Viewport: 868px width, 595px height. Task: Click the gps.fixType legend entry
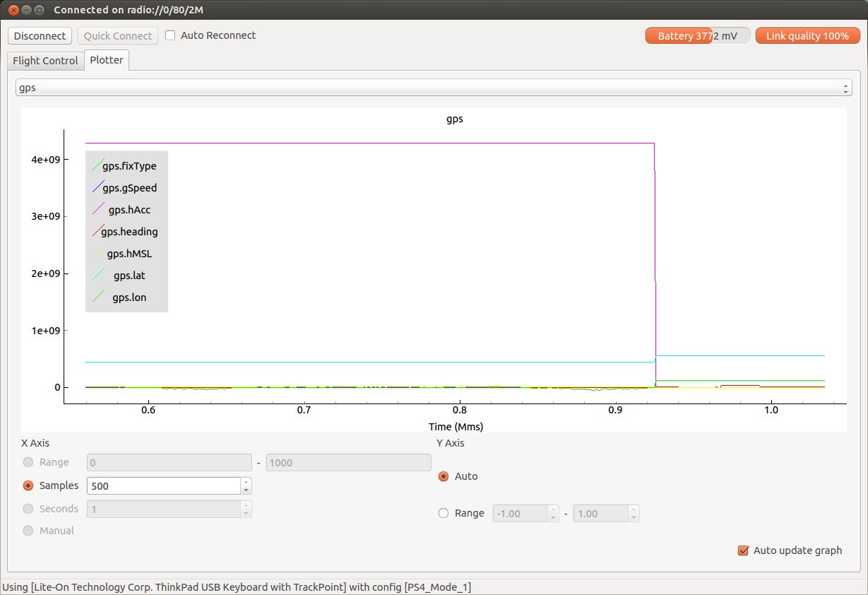point(125,166)
